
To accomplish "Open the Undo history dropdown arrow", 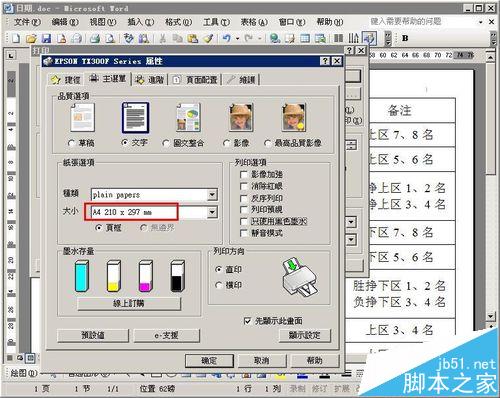I will tap(238, 39).
